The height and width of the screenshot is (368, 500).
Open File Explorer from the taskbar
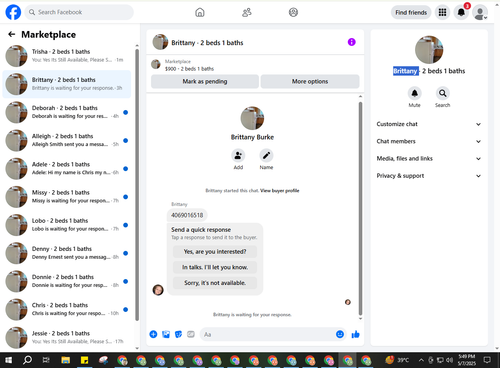(66, 360)
